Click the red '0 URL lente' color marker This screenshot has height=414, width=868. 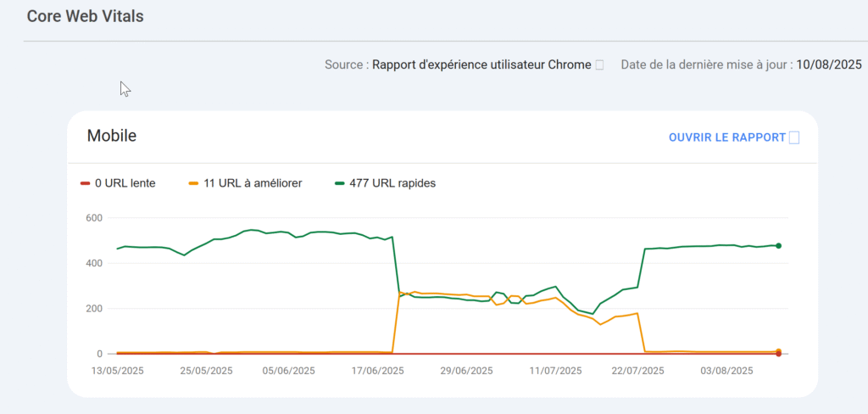(x=86, y=183)
